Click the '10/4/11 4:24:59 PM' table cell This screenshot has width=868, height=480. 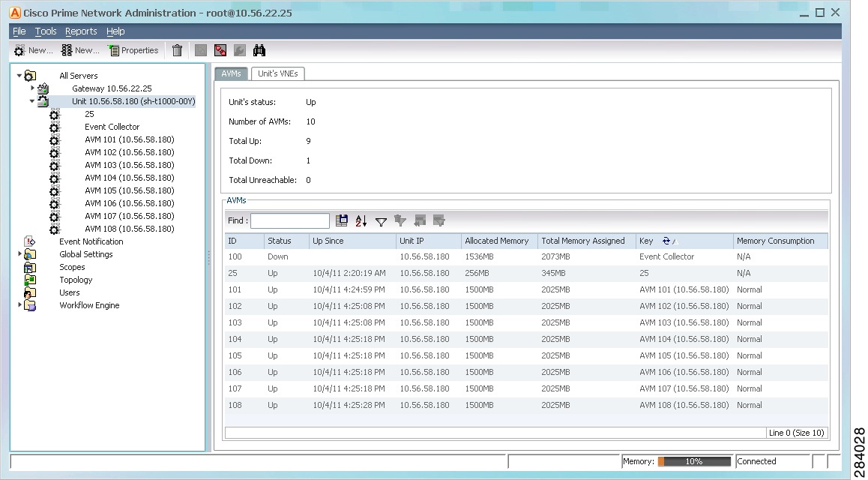click(x=349, y=290)
